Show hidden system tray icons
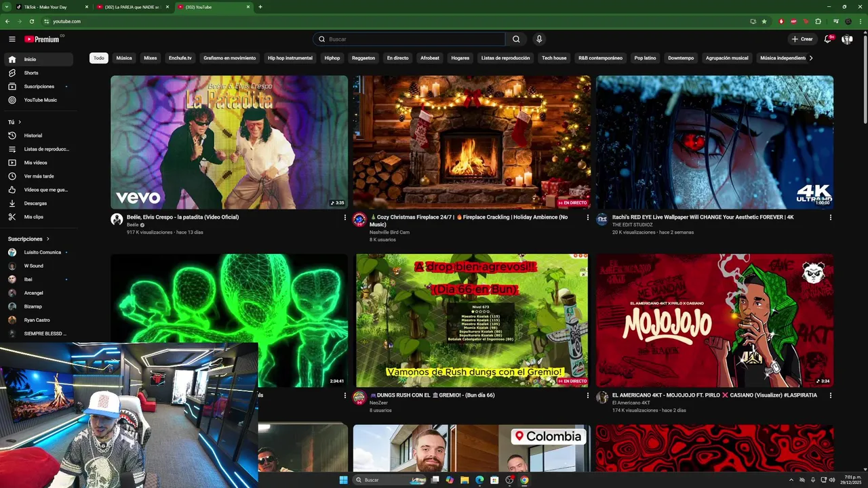868x488 pixels. click(791, 480)
